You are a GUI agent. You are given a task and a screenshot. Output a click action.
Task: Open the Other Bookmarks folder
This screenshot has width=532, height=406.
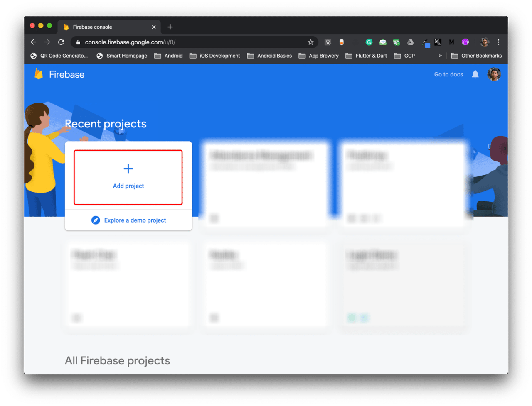click(x=476, y=56)
